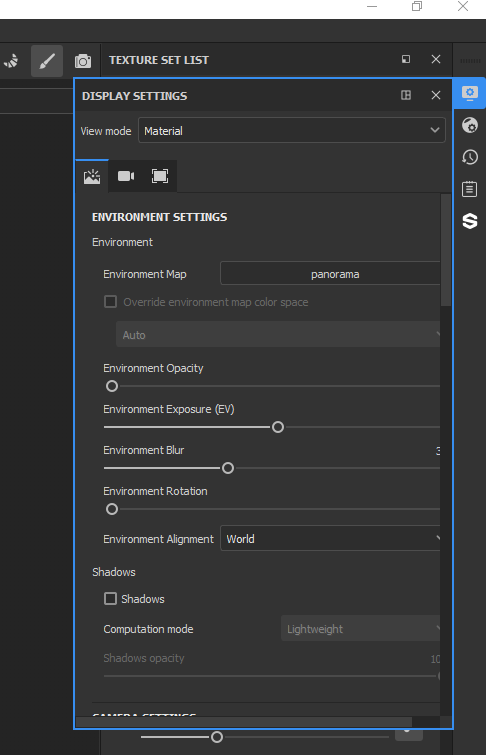Screen dimensions: 486x755
Task: Click the panorama Environment Map button
Action: pos(330,274)
